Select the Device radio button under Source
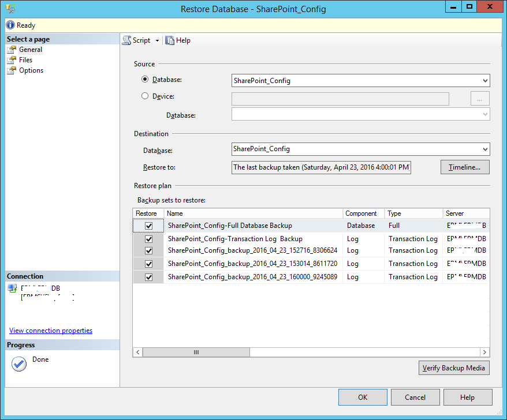Viewport: 507px width, 420px height. [x=145, y=96]
